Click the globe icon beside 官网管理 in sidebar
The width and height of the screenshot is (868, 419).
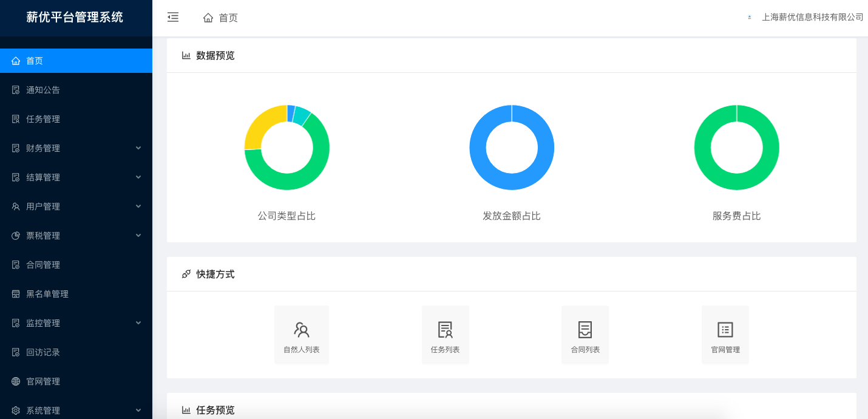click(16, 381)
